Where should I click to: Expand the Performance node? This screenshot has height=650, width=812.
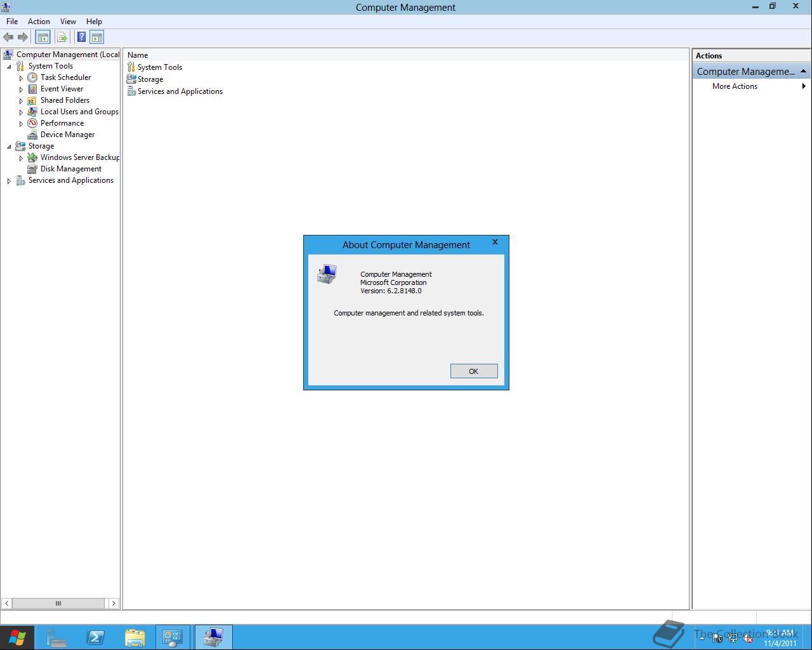point(21,124)
